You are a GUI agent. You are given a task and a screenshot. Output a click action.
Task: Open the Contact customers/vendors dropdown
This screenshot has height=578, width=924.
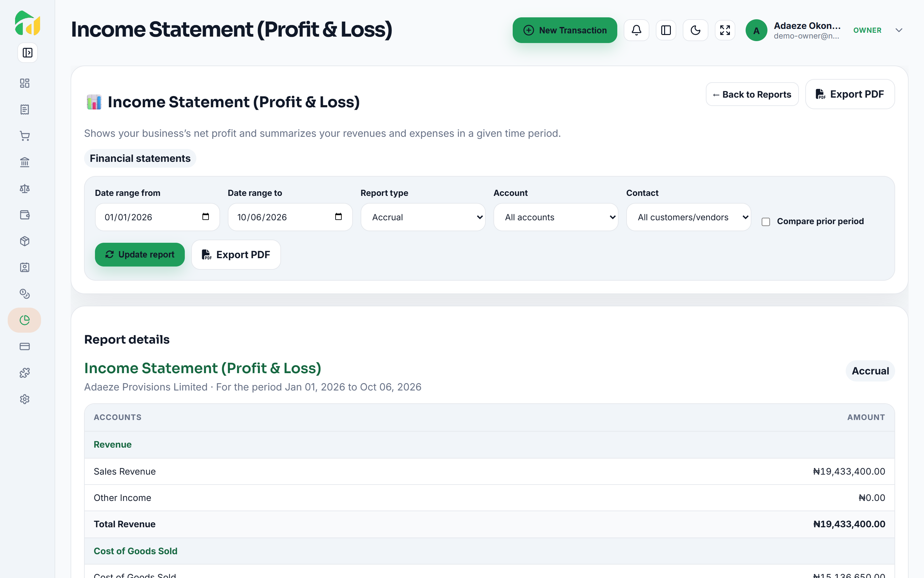click(x=689, y=217)
